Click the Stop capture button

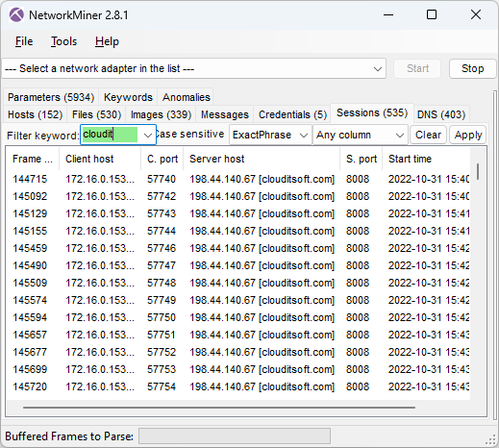[472, 68]
